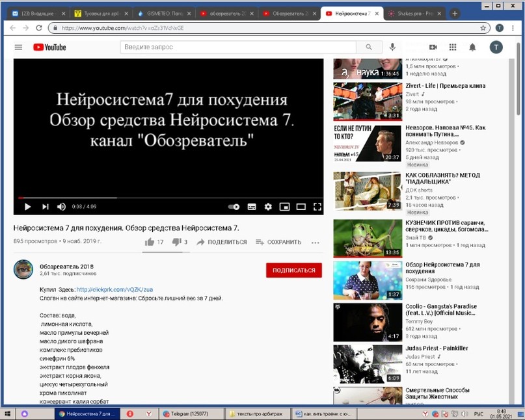
Task: Reload the page
Action: [39, 28]
